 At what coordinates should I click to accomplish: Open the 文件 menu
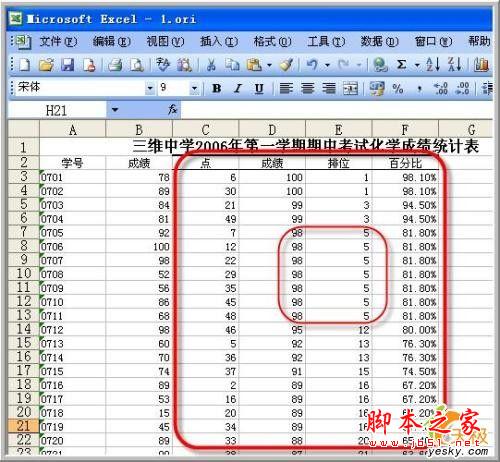point(58,41)
